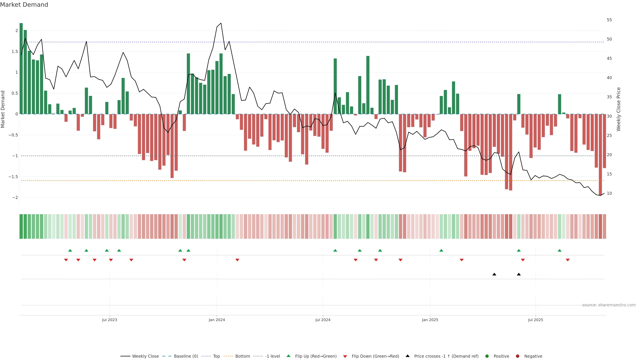Click the Market Demand chart title

pyautogui.click(x=24, y=5)
